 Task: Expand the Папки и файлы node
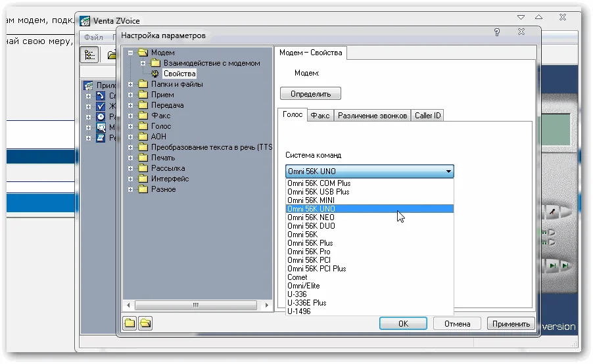tap(130, 84)
